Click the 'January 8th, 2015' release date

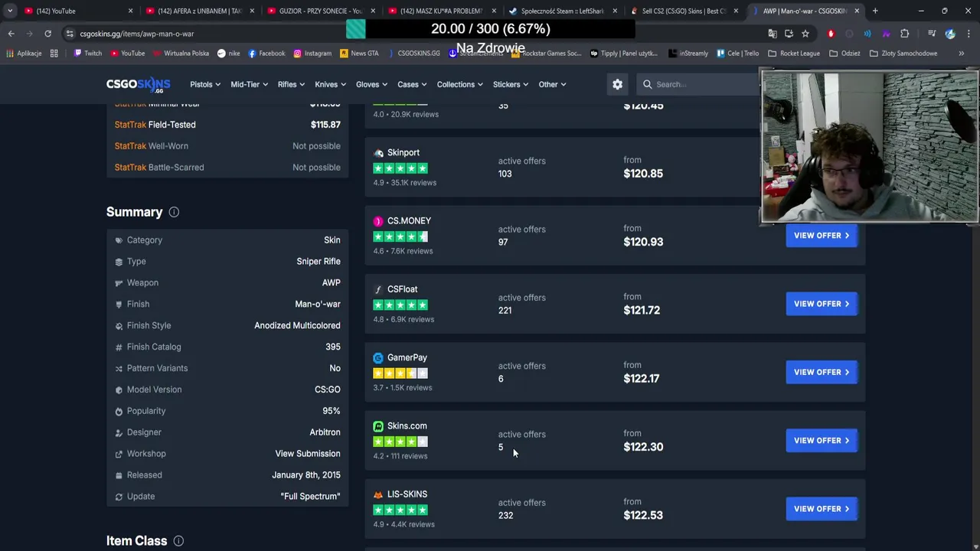pos(306,475)
